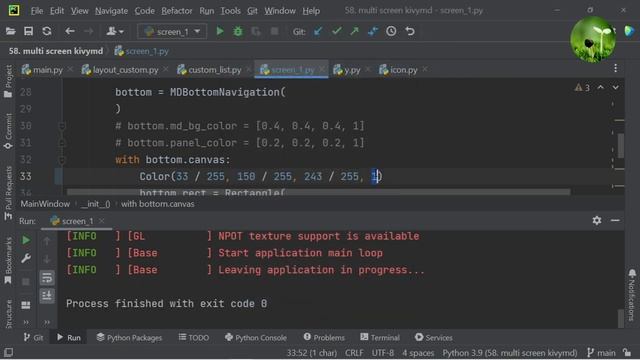Screen dimensions: 640x360
Task: Open the Refactor menu
Action: click(176, 11)
